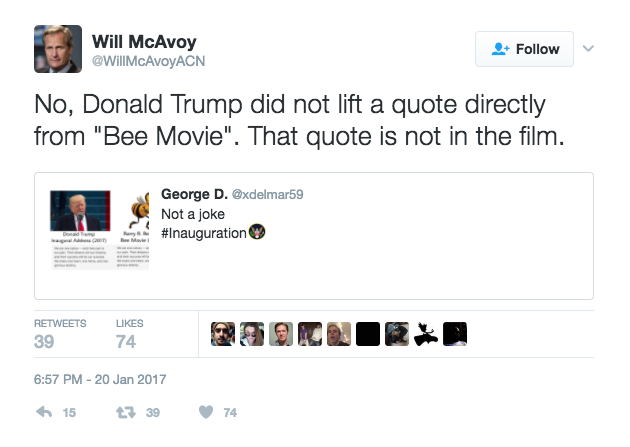Click the solid black square avatar
The width and height of the screenshot is (630, 447).
(x=368, y=334)
